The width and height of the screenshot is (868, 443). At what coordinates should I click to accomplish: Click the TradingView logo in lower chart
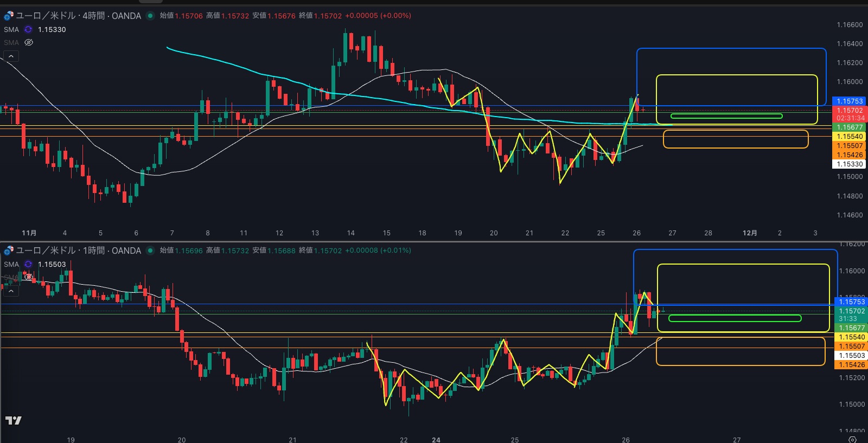click(x=13, y=420)
